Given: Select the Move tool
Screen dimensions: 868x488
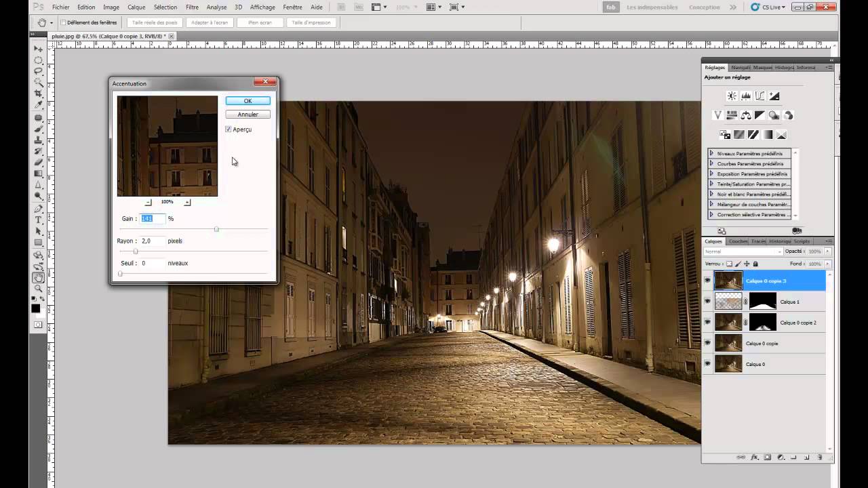Looking at the screenshot, I should point(38,48).
